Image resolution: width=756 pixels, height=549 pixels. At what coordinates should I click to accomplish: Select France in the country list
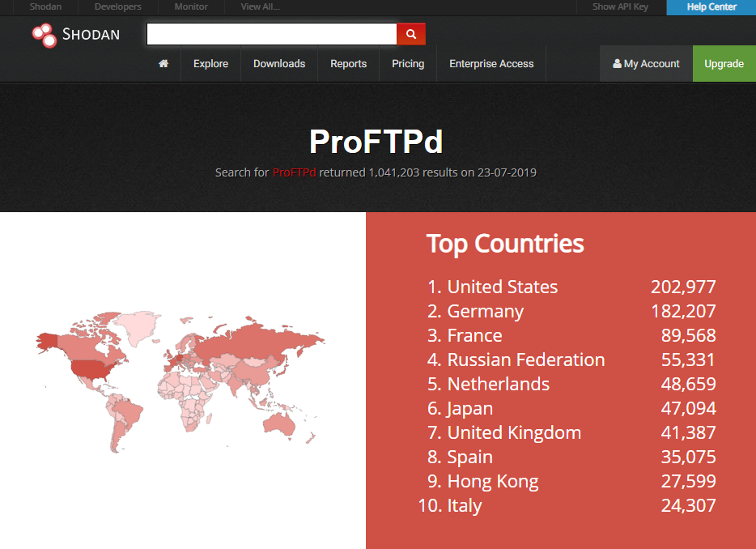474,335
